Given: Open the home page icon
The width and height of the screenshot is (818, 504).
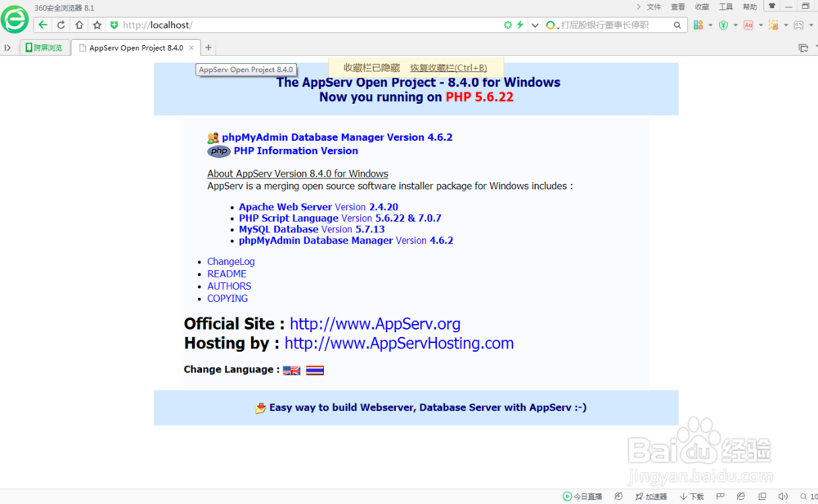Looking at the screenshot, I should click(79, 25).
